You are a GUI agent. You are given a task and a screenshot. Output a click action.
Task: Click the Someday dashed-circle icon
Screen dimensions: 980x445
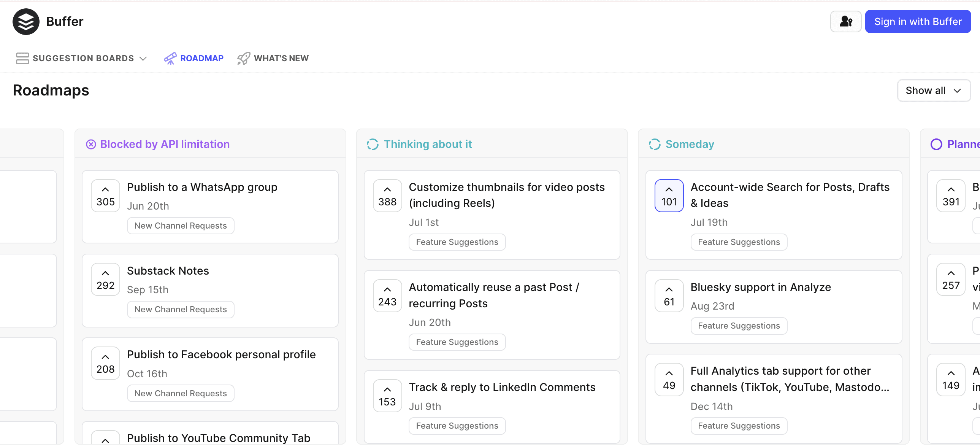(x=654, y=145)
